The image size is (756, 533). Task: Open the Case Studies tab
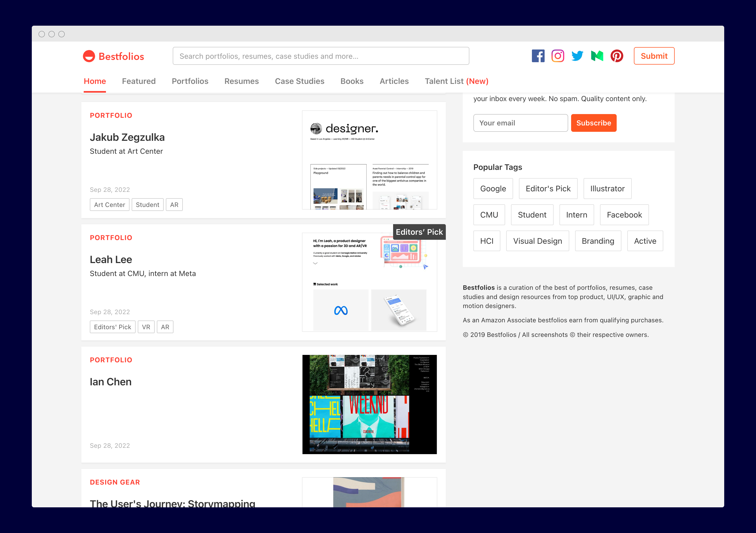(299, 81)
